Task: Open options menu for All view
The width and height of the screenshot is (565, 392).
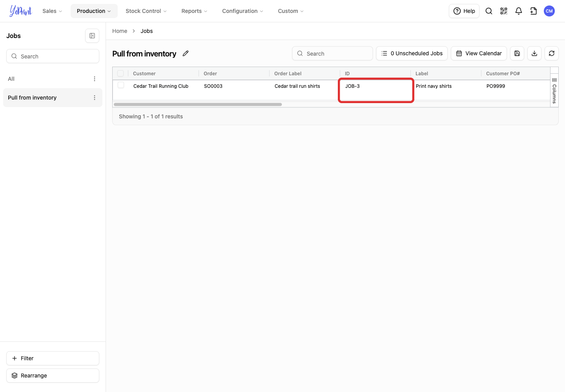Action: click(95, 79)
